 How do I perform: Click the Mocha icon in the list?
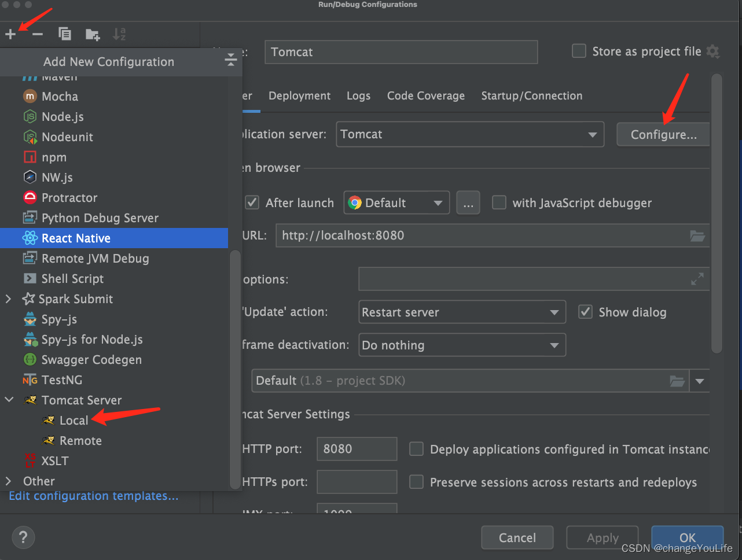30,96
